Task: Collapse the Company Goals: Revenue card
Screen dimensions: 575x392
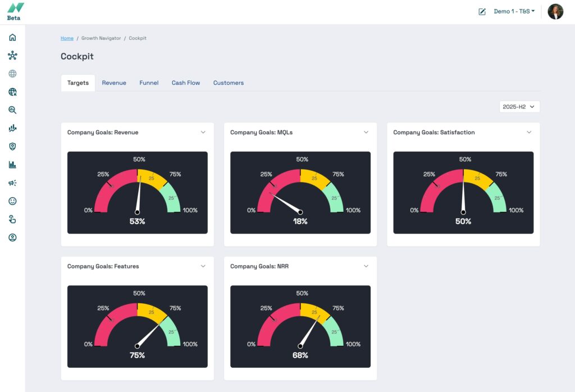Action: 203,133
